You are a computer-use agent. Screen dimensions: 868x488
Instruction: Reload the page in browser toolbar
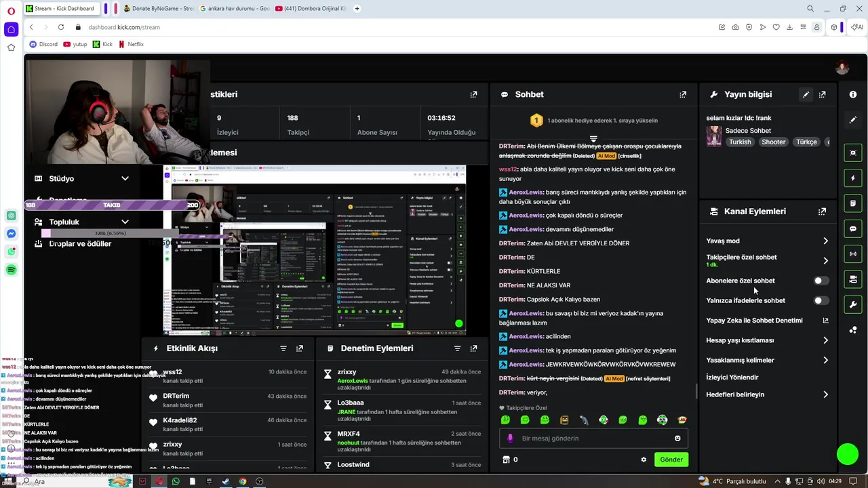coord(61,27)
